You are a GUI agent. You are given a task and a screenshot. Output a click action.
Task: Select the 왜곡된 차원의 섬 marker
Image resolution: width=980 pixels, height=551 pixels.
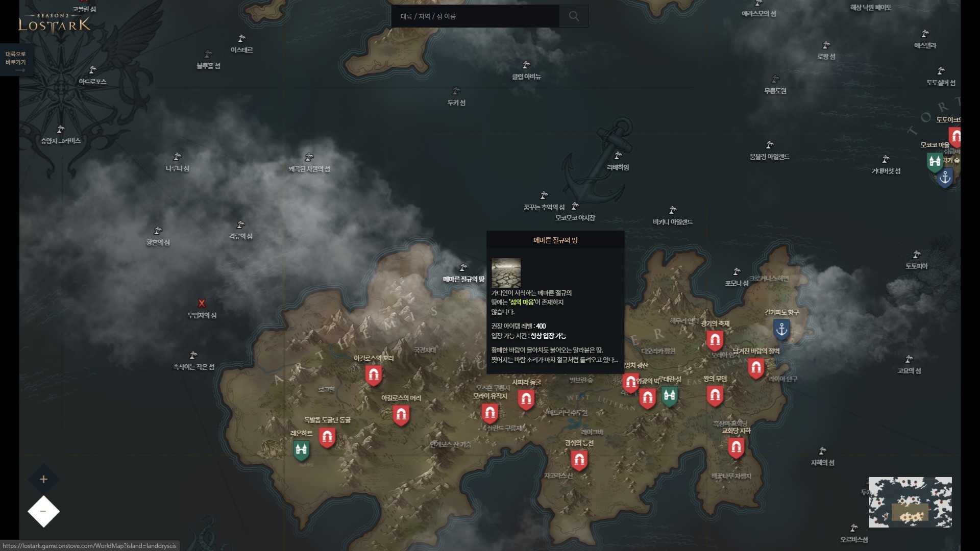309,158
